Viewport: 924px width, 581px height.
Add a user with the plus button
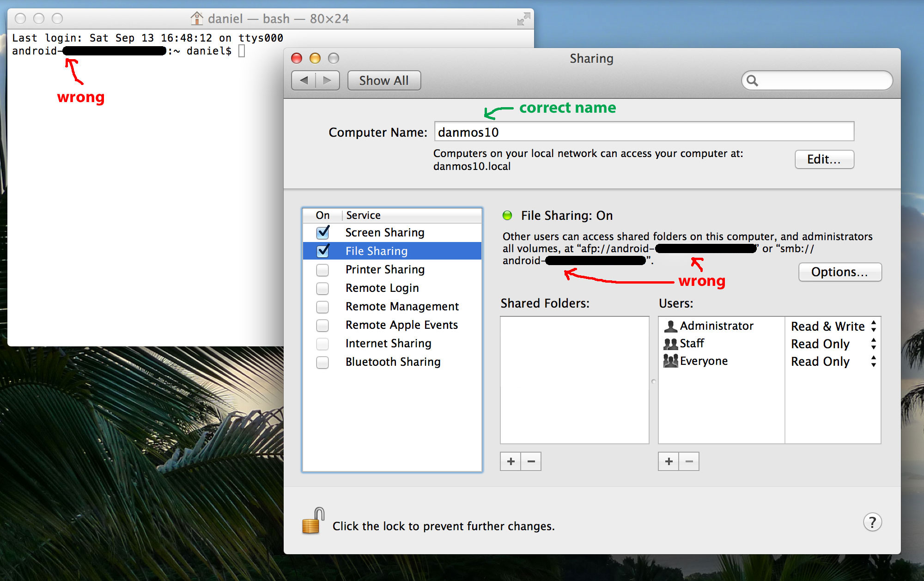[x=669, y=461]
